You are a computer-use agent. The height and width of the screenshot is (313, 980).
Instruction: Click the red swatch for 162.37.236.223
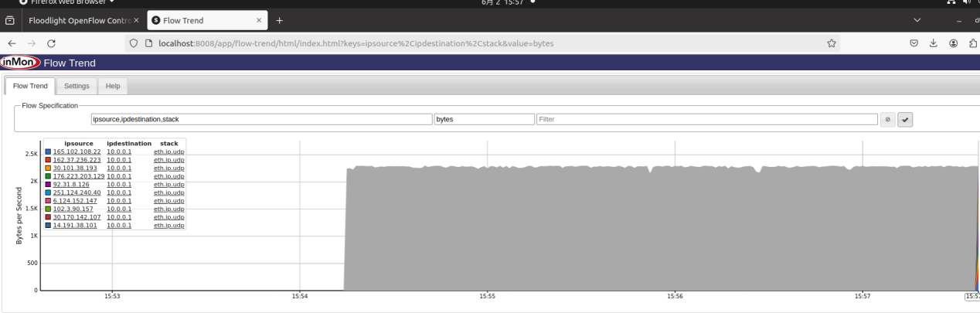pos(48,160)
